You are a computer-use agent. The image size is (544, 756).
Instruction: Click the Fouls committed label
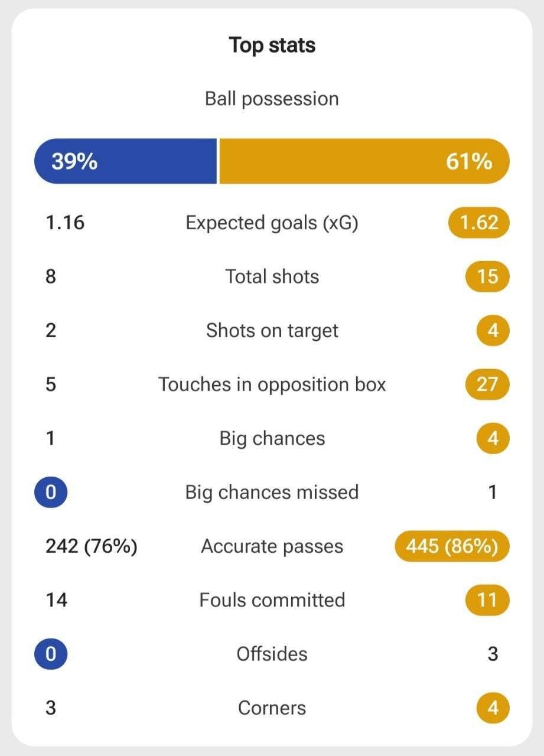272,600
